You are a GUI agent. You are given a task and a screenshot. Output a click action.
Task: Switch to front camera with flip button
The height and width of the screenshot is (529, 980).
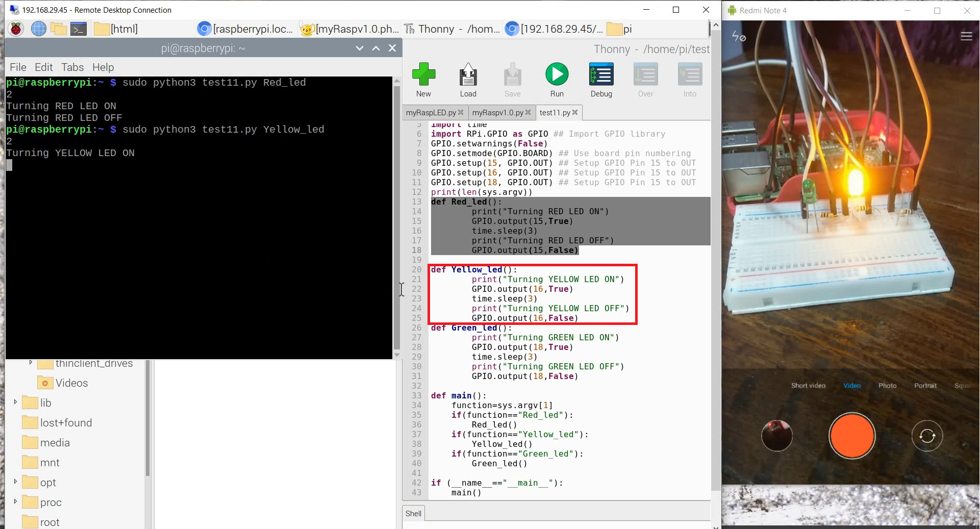point(926,436)
